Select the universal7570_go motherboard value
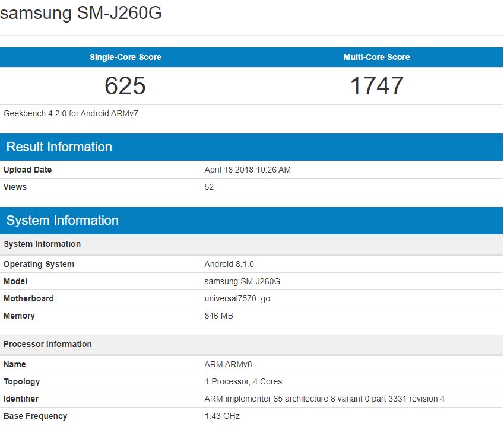 (237, 298)
